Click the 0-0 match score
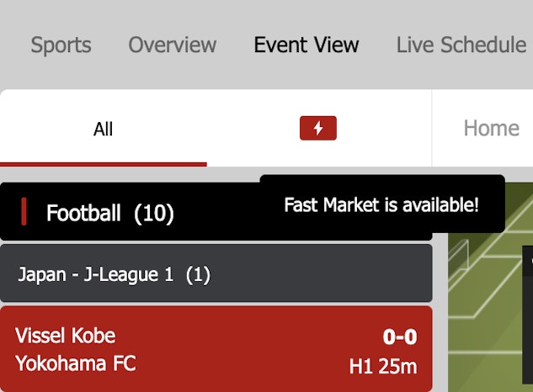The width and height of the screenshot is (533, 392). point(399,337)
